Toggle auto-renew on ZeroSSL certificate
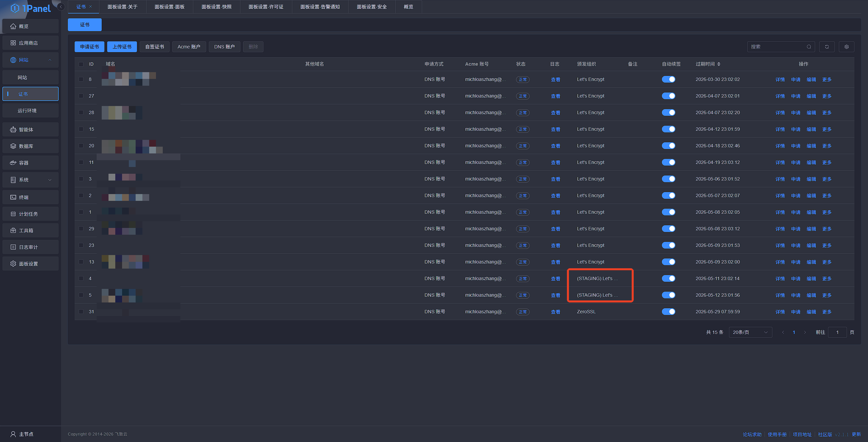868x442 pixels. 668,312
